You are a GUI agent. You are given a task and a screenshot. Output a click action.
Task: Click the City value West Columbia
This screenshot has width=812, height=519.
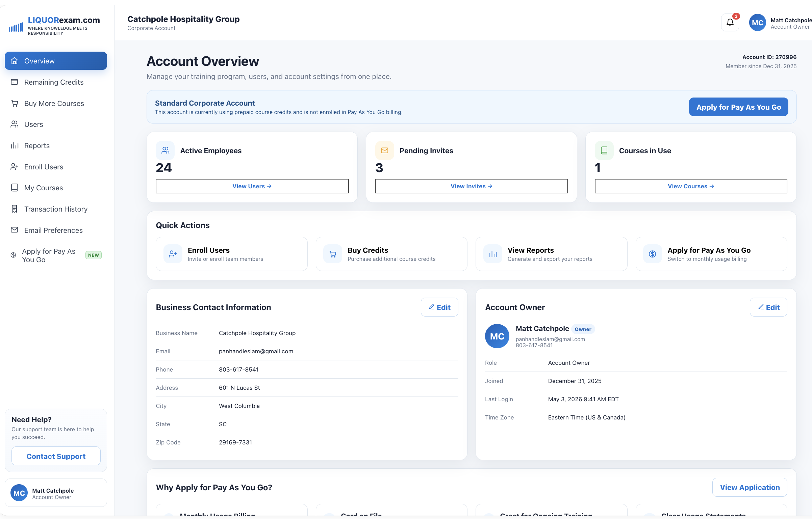[x=239, y=406]
